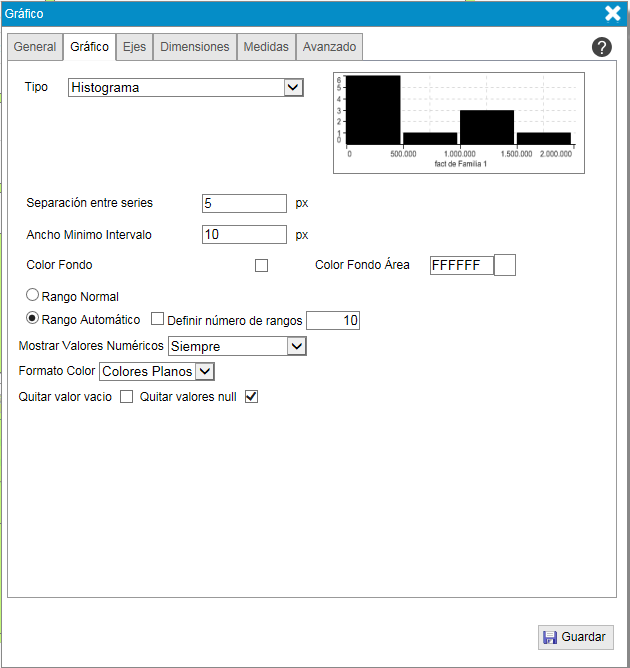Switch to the General tab
Screen dimensions: 630x668
[35, 47]
